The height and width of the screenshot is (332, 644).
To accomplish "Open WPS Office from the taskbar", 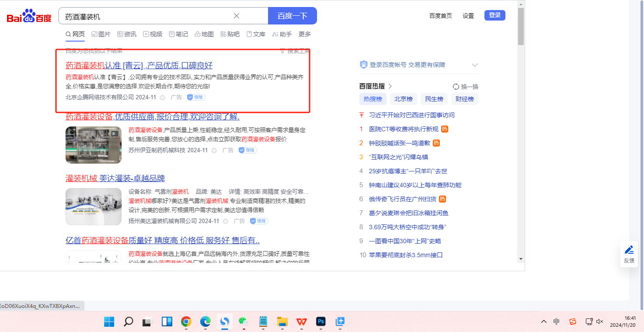I will point(302,322).
